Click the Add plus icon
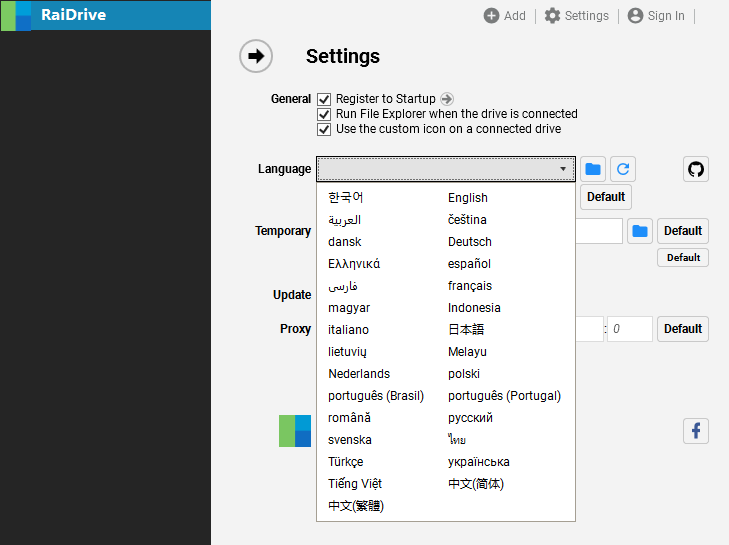729x545 pixels. coord(491,16)
